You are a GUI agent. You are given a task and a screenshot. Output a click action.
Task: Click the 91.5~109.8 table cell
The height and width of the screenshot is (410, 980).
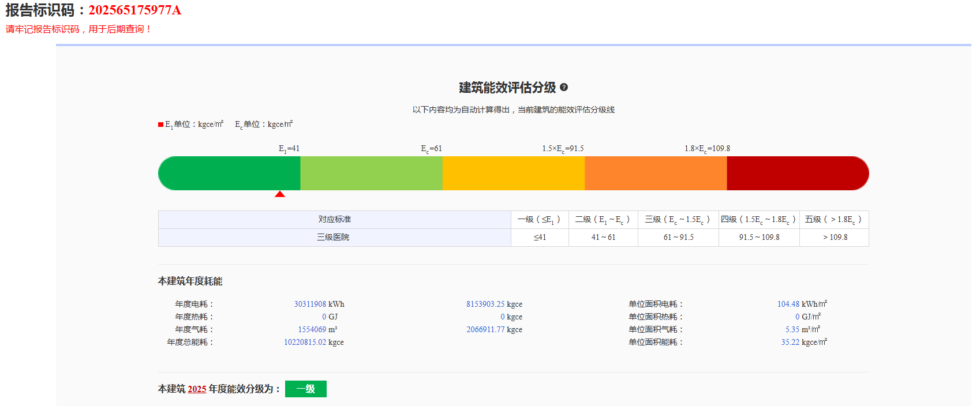point(759,238)
